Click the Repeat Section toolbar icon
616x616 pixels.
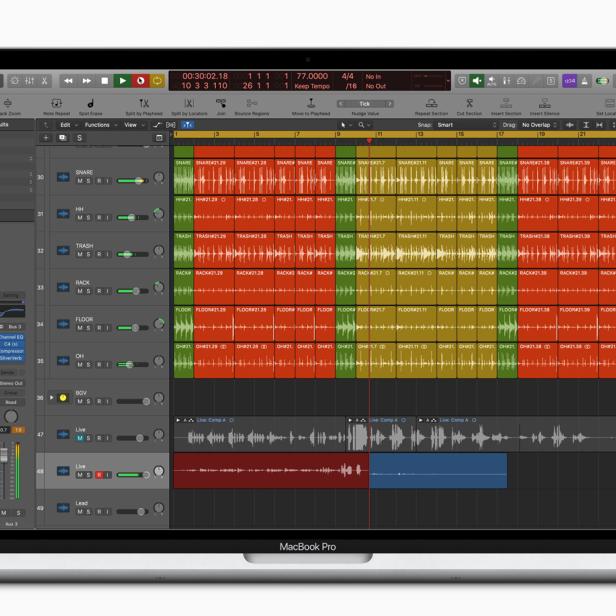[x=431, y=103]
